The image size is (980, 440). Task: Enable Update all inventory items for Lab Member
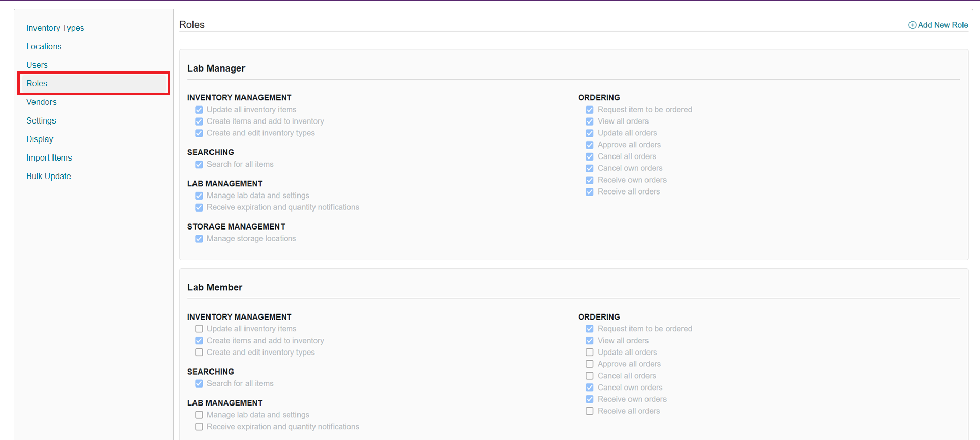[x=199, y=329]
